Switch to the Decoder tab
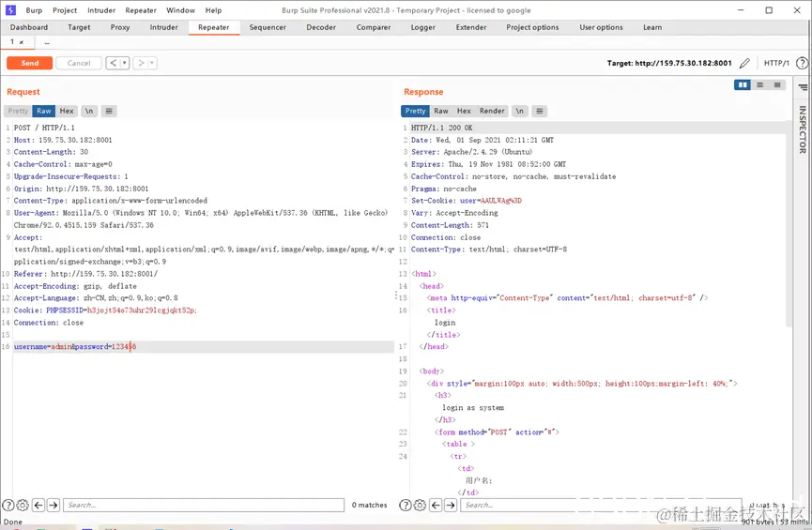Image resolution: width=812 pixels, height=530 pixels. tap(321, 27)
